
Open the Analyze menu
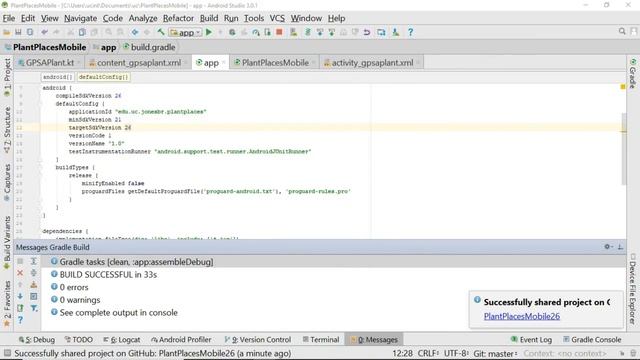tap(143, 18)
